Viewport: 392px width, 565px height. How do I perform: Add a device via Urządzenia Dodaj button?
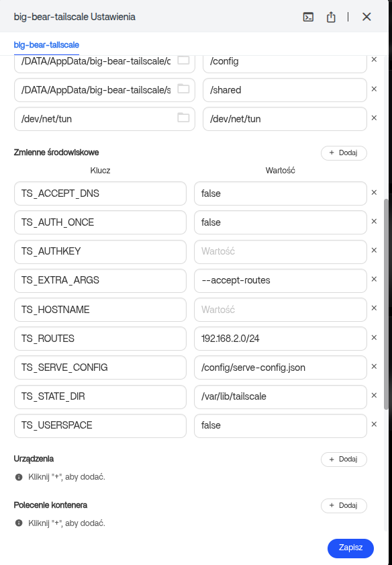(x=344, y=459)
